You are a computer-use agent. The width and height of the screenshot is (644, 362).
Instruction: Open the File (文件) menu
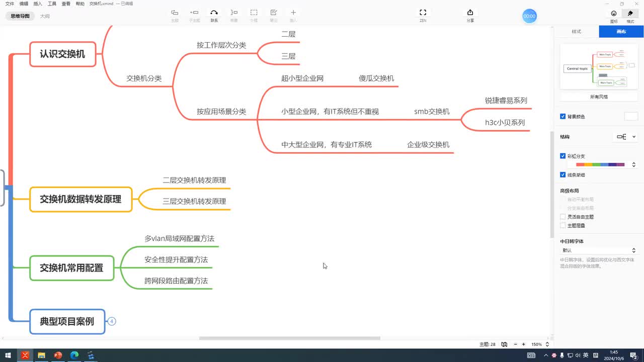[x=10, y=4]
